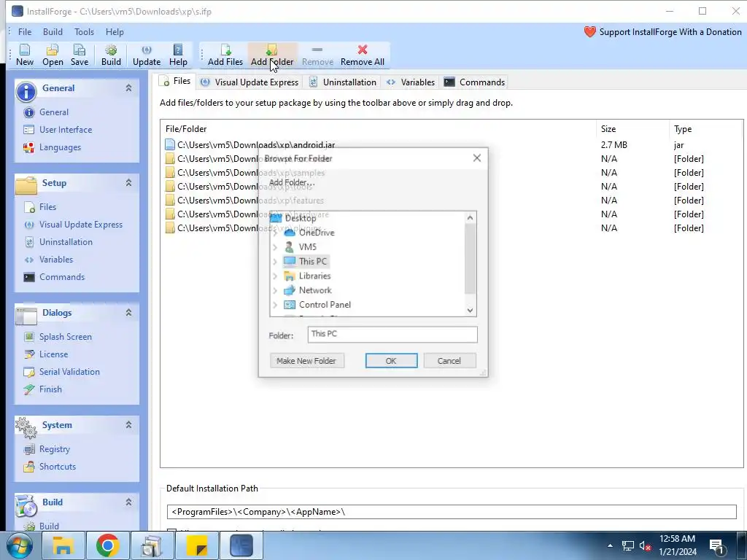Click the Remove All toolbar button
Image resolution: width=747 pixels, height=560 pixels.
click(x=362, y=55)
